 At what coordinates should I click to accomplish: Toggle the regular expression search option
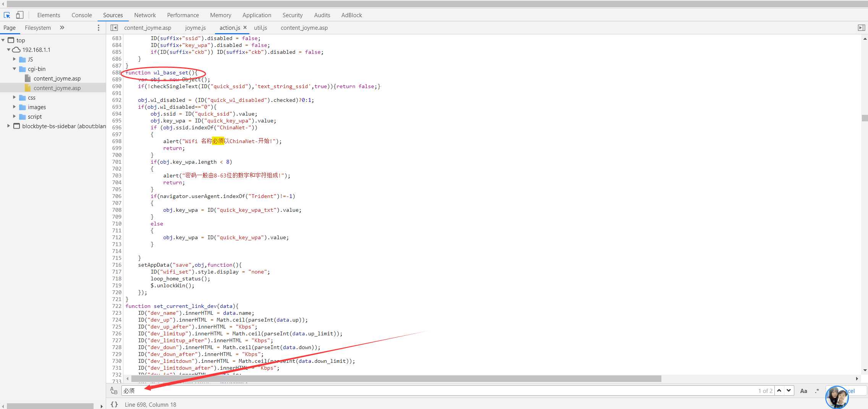[817, 391]
